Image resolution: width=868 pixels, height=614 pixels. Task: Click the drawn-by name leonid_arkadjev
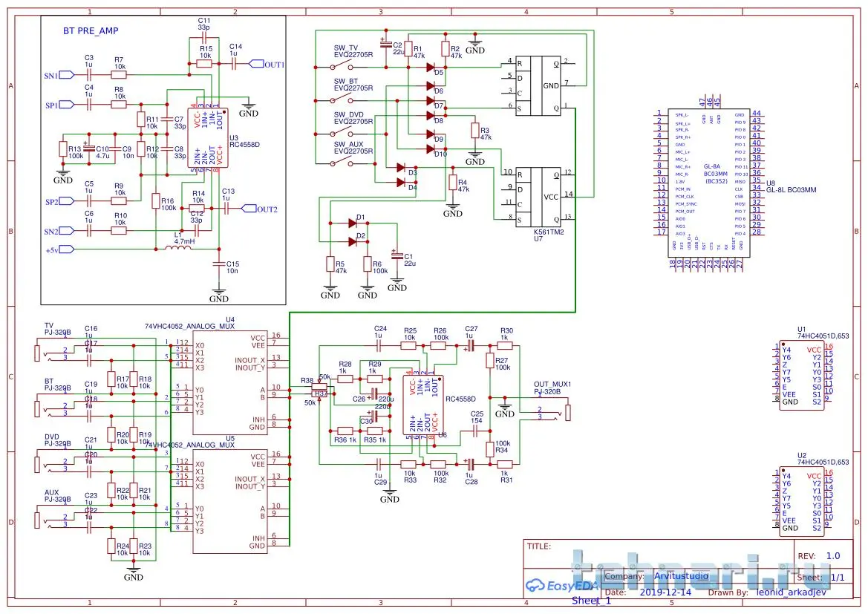(x=791, y=592)
